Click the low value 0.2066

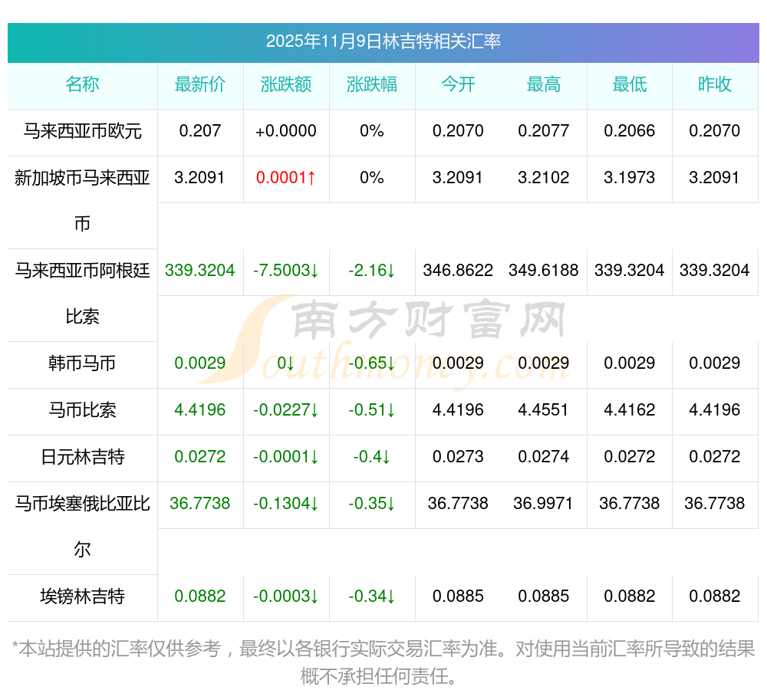pos(630,131)
